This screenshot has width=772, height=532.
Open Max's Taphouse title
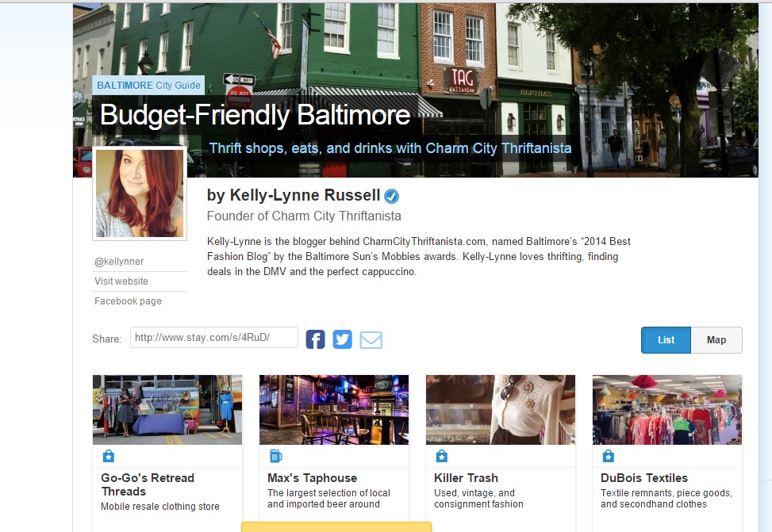[x=312, y=478]
